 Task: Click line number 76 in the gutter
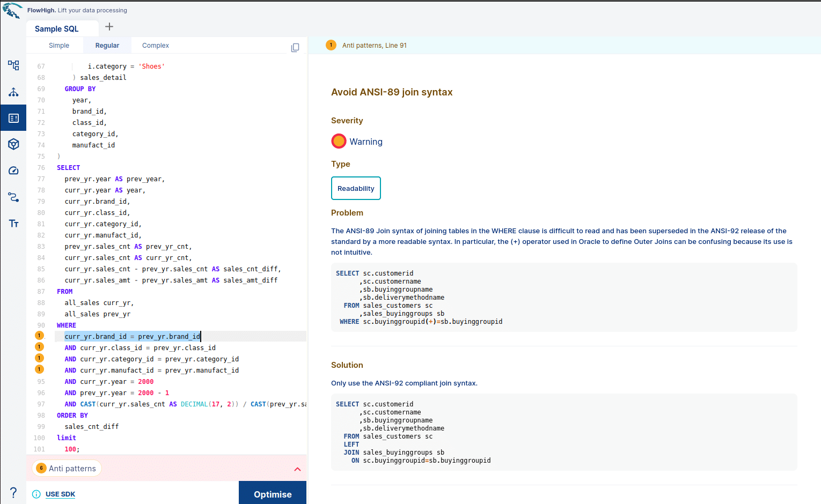pos(41,168)
